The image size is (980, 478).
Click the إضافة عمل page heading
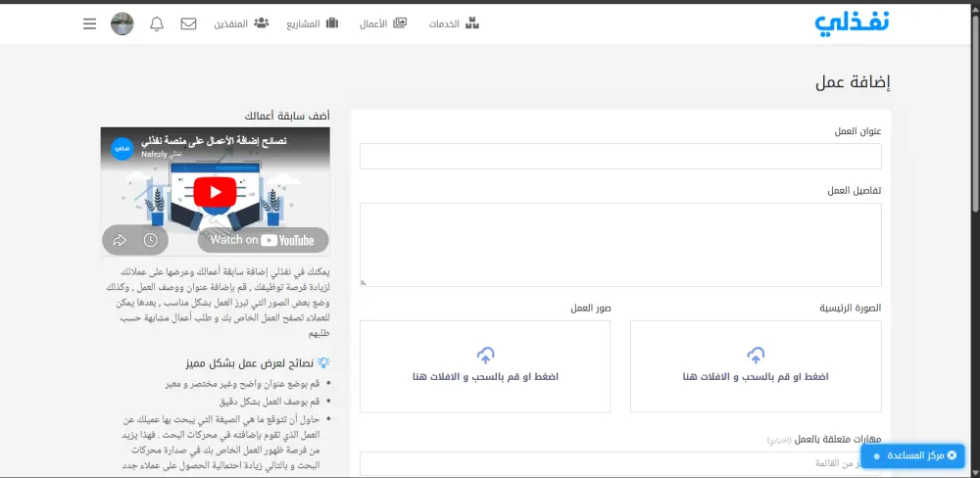853,82
